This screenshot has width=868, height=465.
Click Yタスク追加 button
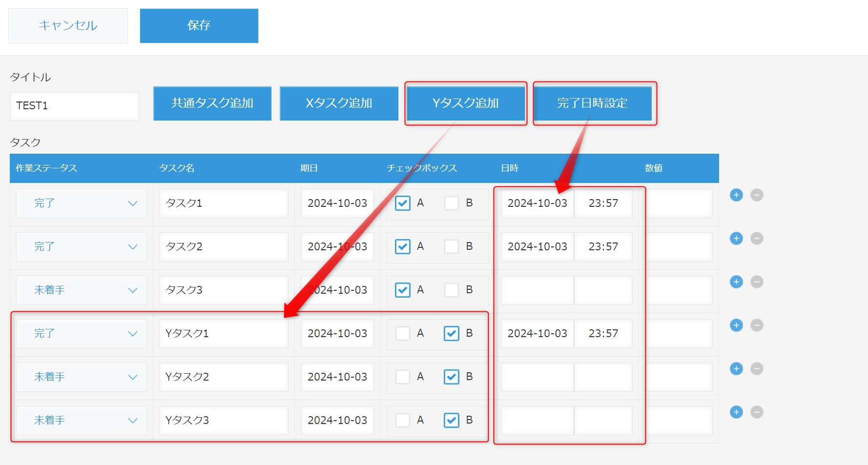[x=466, y=103]
